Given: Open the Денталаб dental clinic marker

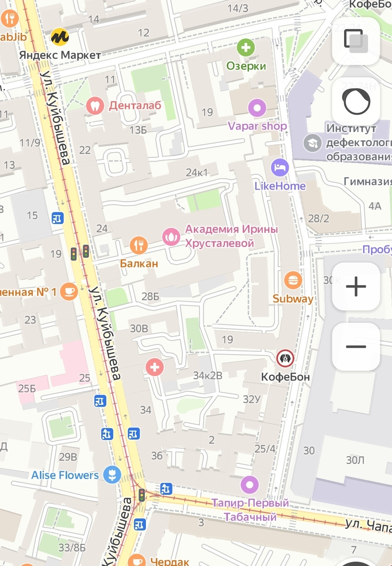Looking at the screenshot, I should (95, 106).
